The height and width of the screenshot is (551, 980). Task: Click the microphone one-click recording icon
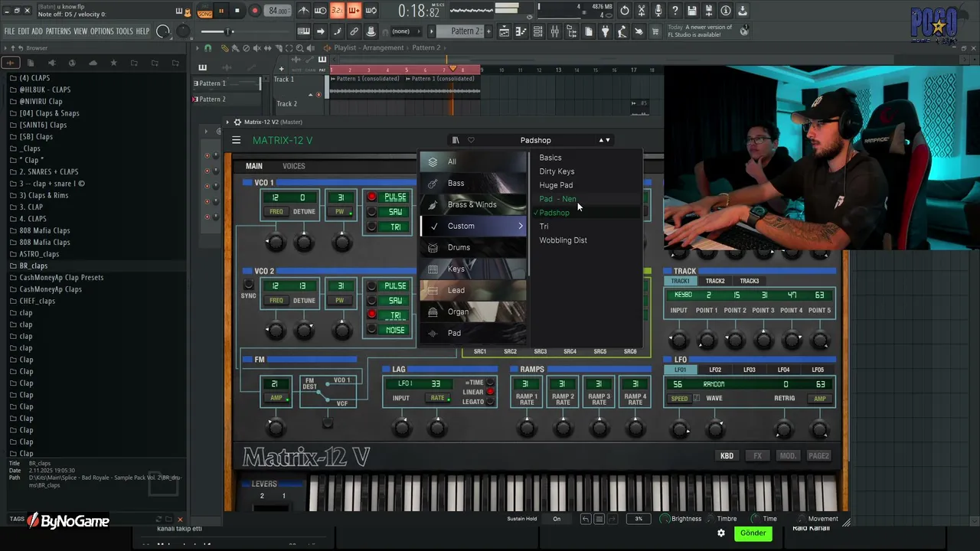click(x=658, y=11)
